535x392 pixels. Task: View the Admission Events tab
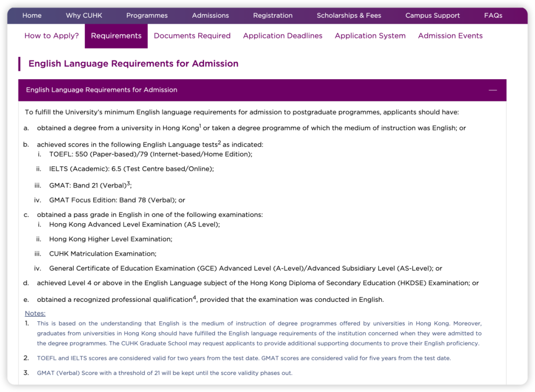[450, 36]
